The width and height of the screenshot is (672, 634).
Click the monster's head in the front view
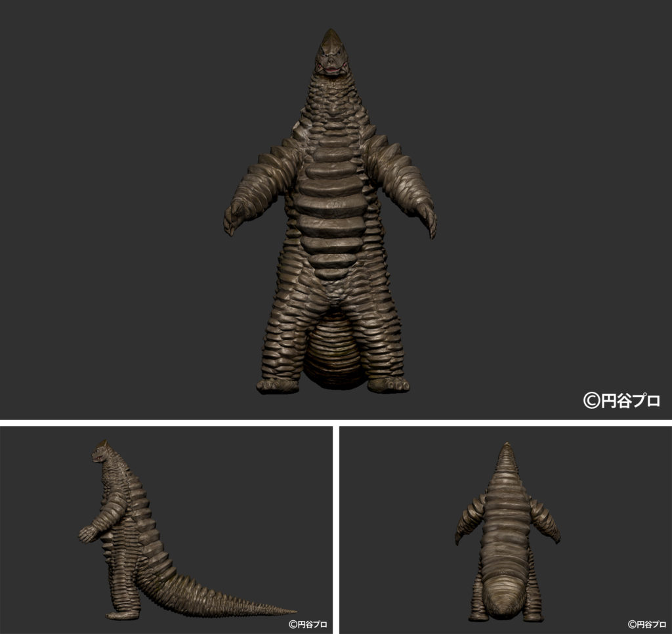(333, 51)
